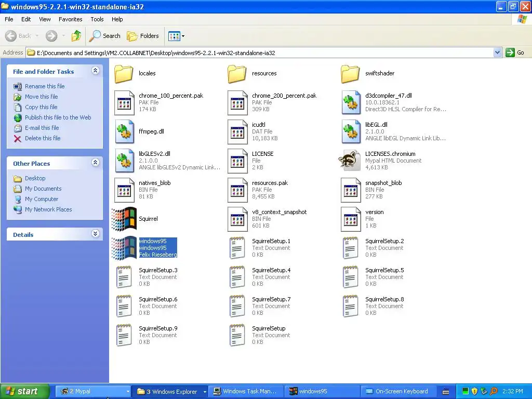Image resolution: width=532 pixels, height=399 pixels.
Task: Select v8_context_snapshot file icon
Action: click(x=237, y=219)
